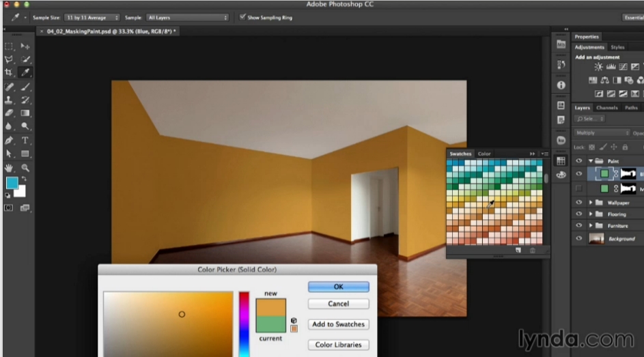Create new swatch in Swatches panel

(x=518, y=251)
